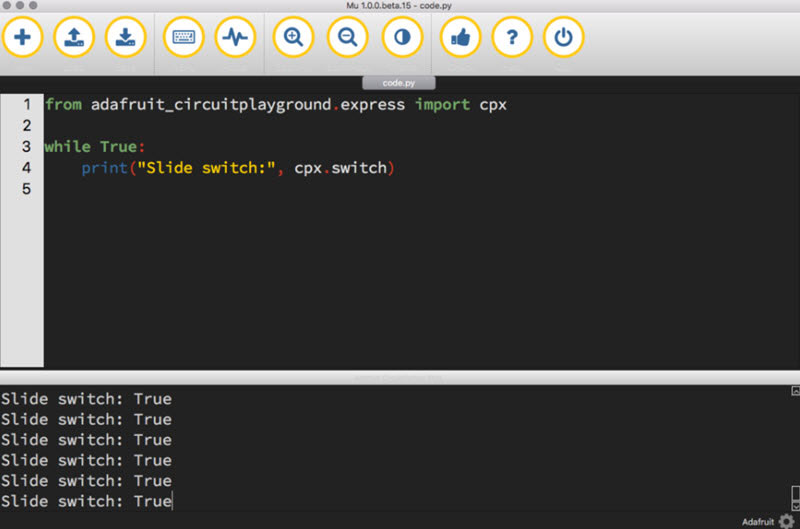Click line number 3 in the gutter
The image size is (800, 529).
[26, 147]
